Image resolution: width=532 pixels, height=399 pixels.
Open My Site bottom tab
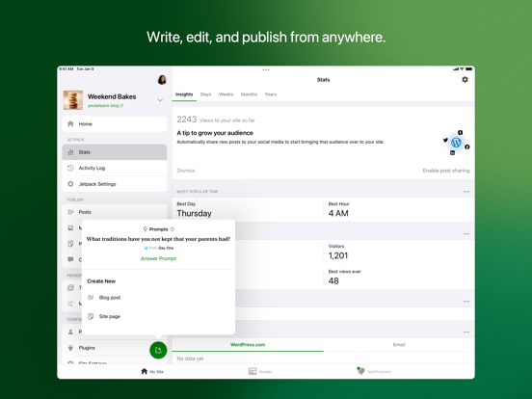click(152, 371)
